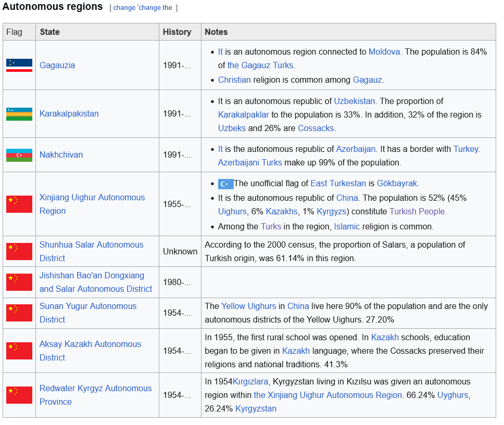The image size is (504, 425).
Task: Click the Uyghurs link in Redwater row
Action: [452, 395]
